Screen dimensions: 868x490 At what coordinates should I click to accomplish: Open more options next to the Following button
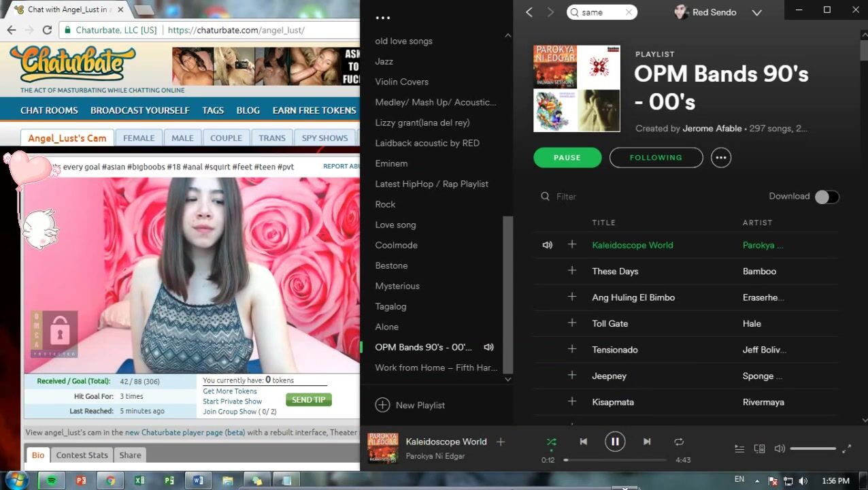pos(721,157)
